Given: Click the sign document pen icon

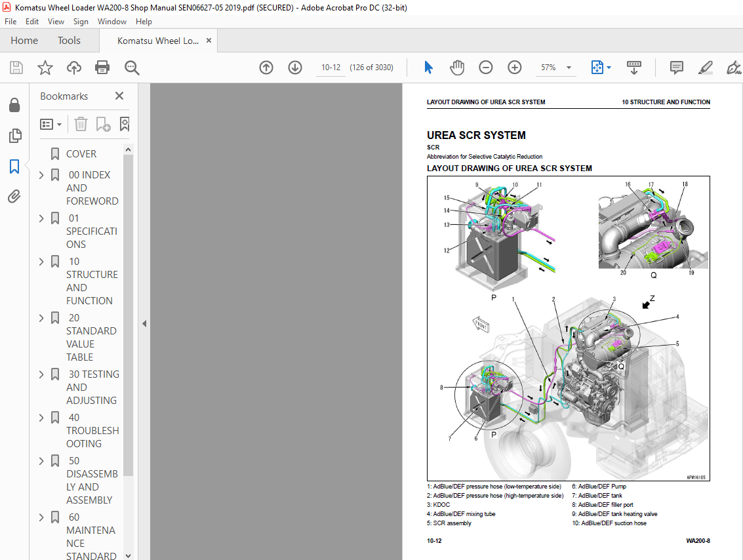Looking at the screenshot, I should point(734,68).
